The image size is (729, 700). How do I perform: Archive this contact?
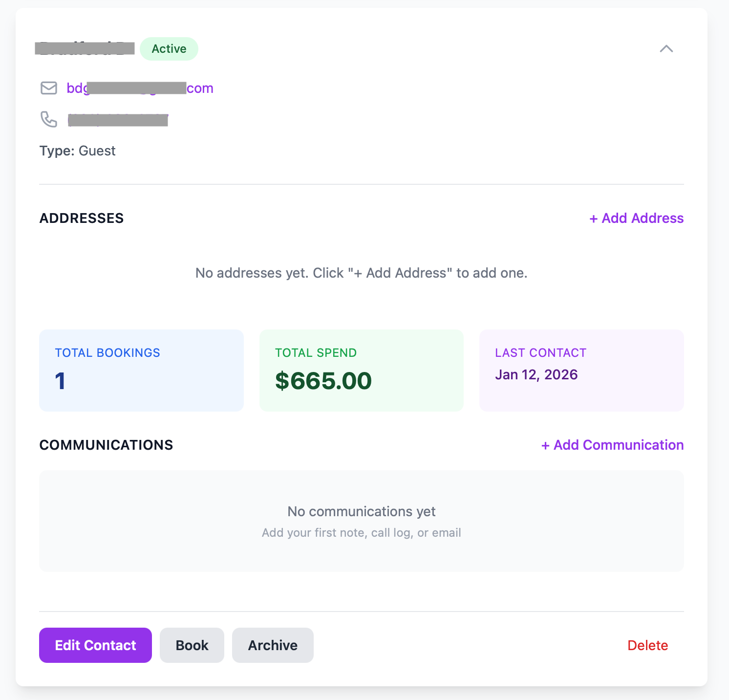coord(273,645)
